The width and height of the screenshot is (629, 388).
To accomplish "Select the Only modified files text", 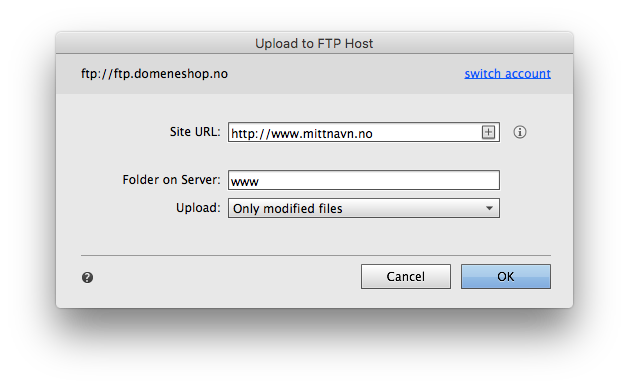I will tap(288, 209).
